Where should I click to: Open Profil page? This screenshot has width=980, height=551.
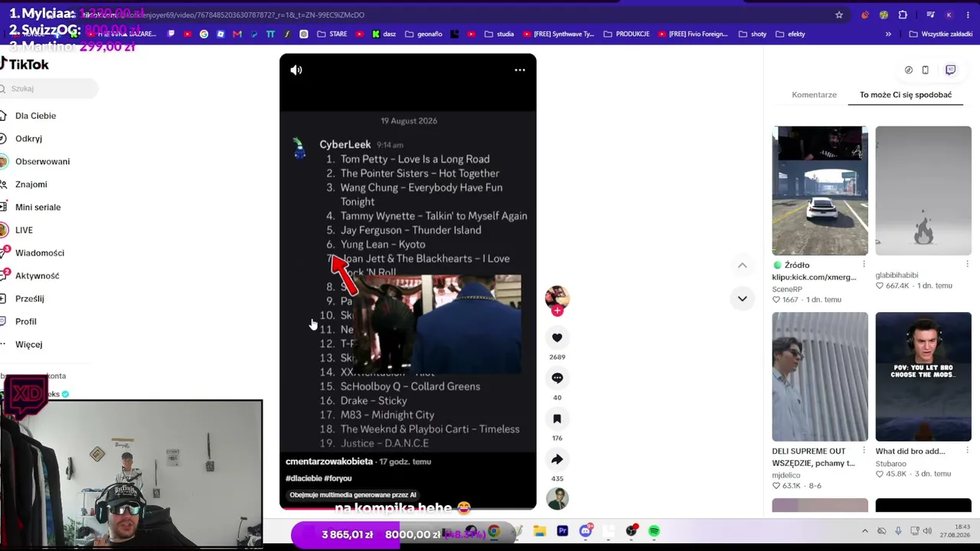point(25,321)
